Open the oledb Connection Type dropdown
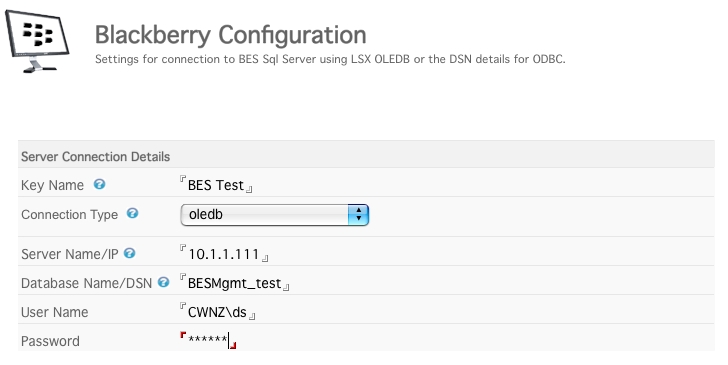The width and height of the screenshot is (728, 365). [274, 215]
